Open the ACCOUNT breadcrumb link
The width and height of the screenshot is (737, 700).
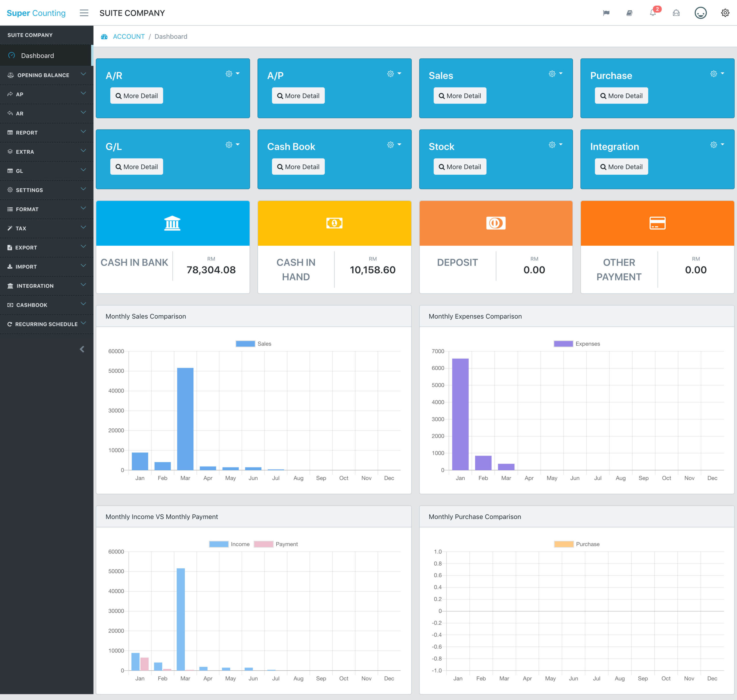[x=128, y=36]
